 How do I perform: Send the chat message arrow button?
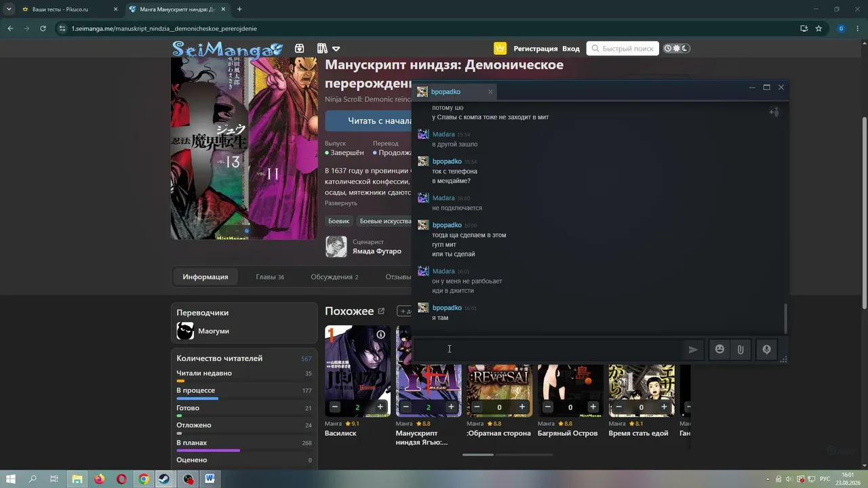click(x=693, y=350)
